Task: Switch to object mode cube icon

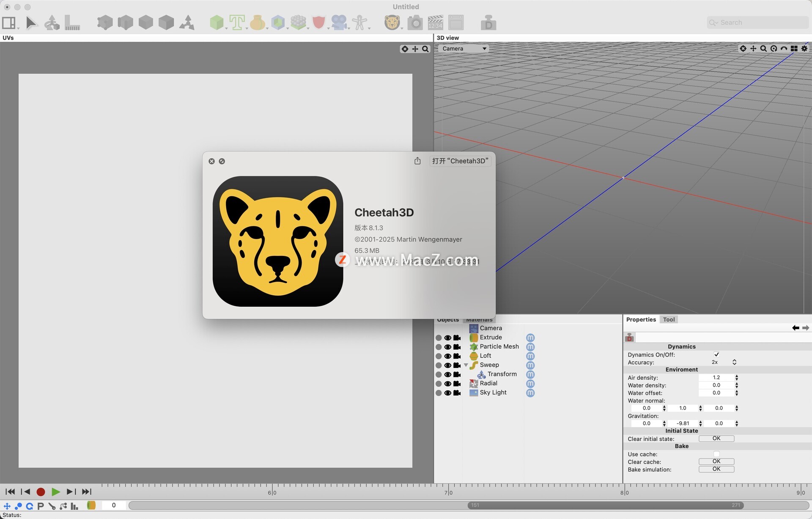Action: 166,22
